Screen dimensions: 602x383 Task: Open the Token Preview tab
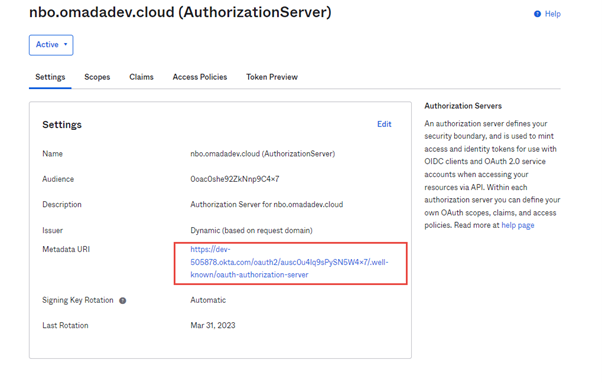pos(272,77)
